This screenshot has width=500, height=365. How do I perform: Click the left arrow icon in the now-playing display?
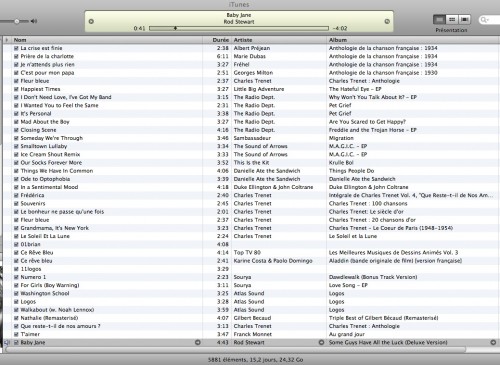[x=91, y=21]
